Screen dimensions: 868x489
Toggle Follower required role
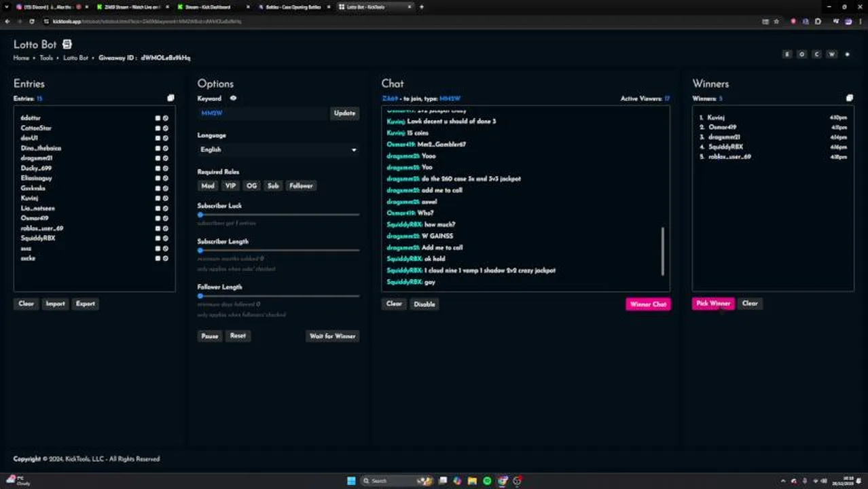click(301, 186)
